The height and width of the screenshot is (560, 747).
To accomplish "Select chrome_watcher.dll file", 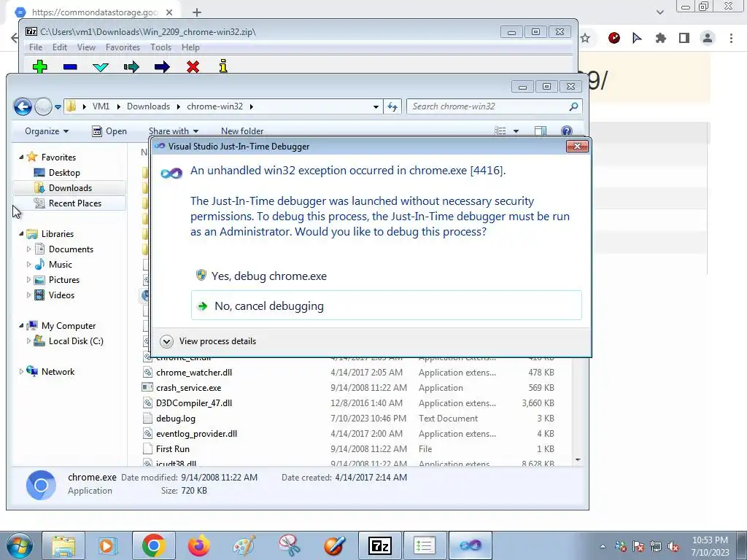I will [x=194, y=373].
